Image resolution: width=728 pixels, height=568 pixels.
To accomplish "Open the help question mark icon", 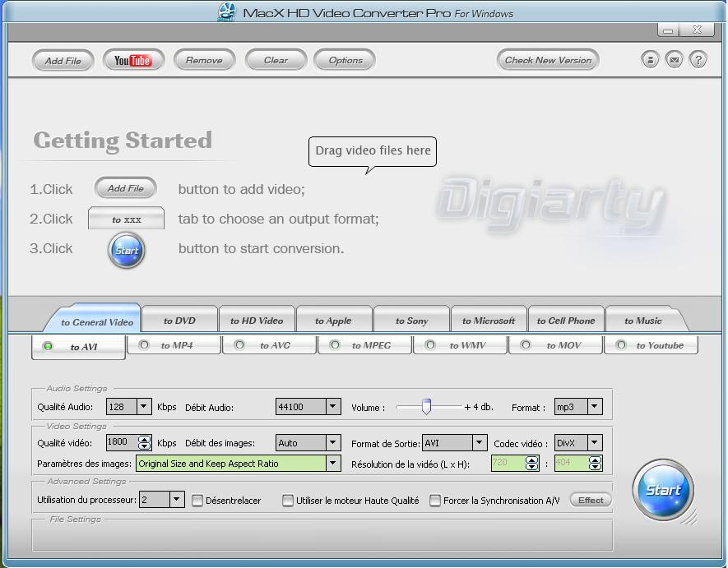I will (698, 60).
